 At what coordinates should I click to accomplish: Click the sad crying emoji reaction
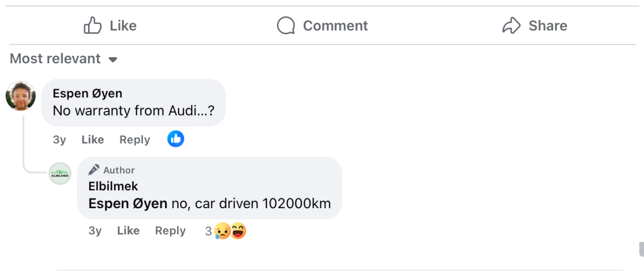pos(222,231)
